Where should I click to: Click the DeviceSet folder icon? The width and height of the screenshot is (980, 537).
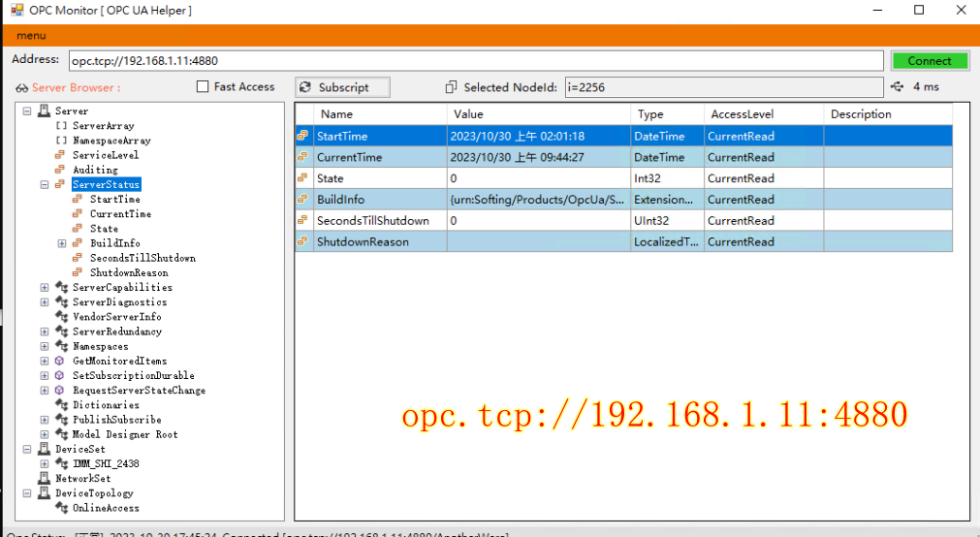(44, 449)
